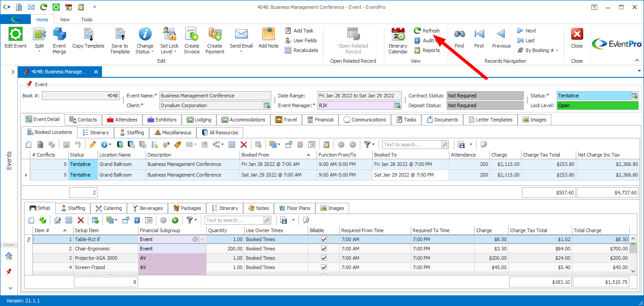Open the Catering sub-tab
Screen dimensions: 644x306
point(109,208)
